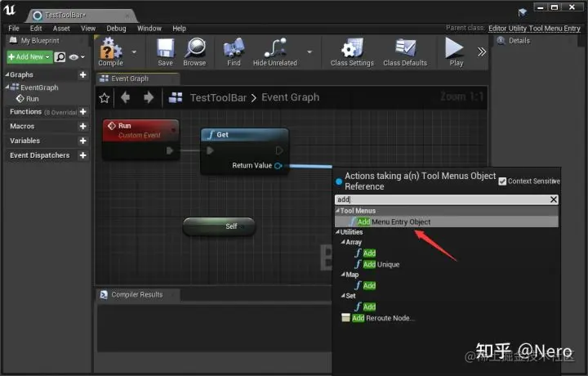Click TestToolBar breadcrumb
The height and width of the screenshot is (376, 588).
(x=218, y=97)
